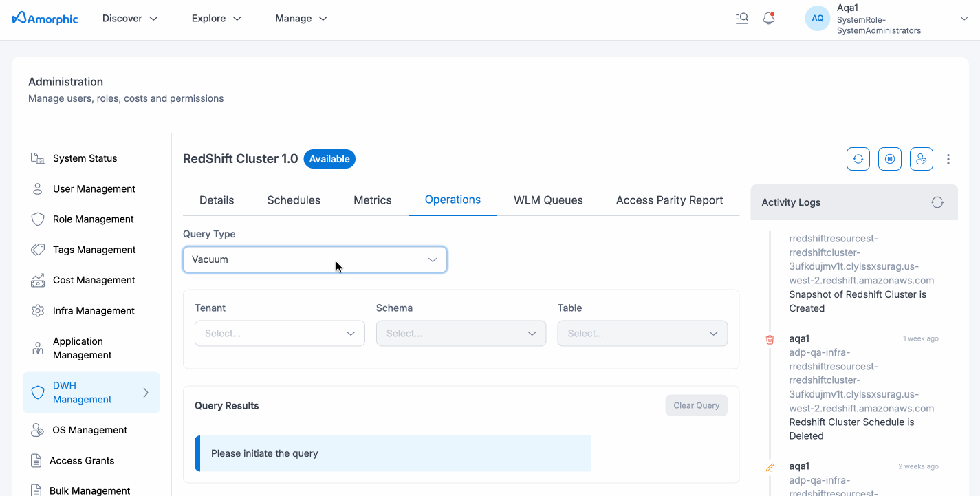
Task: Expand the Manage menu
Action: [301, 19]
